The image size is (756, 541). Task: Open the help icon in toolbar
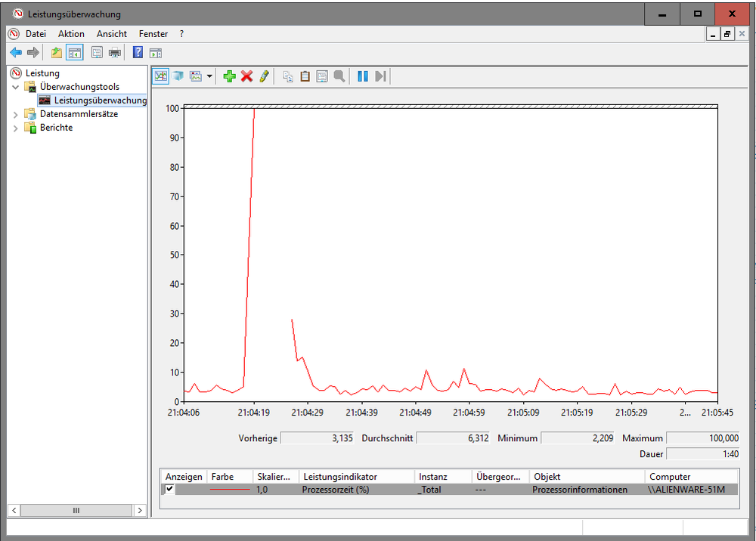(x=138, y=52)
